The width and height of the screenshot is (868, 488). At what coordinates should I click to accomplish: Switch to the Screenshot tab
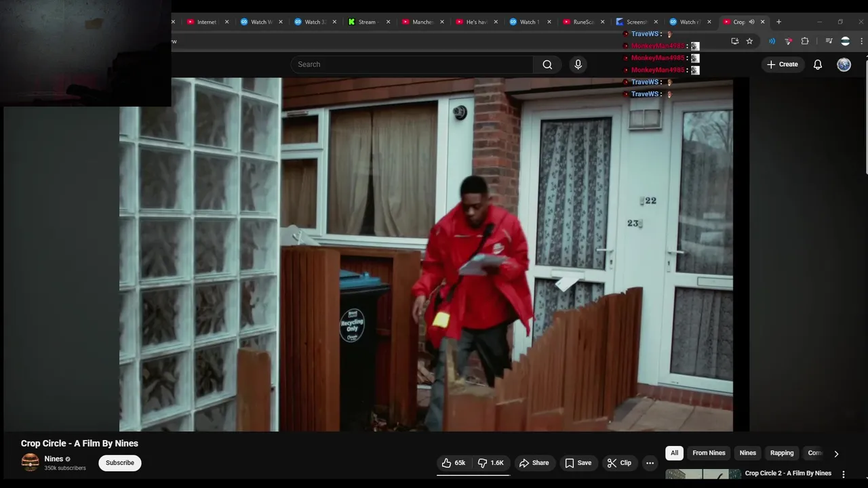point(635,22)
